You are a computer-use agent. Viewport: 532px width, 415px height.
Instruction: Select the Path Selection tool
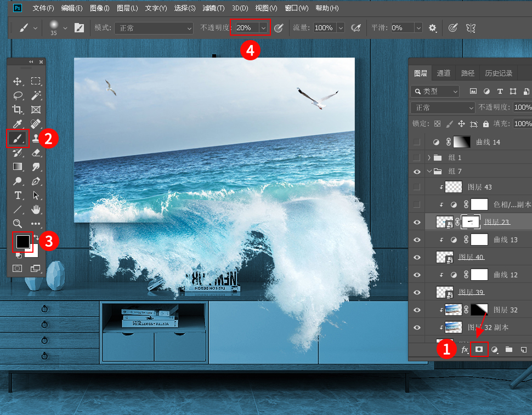point(36,195)
